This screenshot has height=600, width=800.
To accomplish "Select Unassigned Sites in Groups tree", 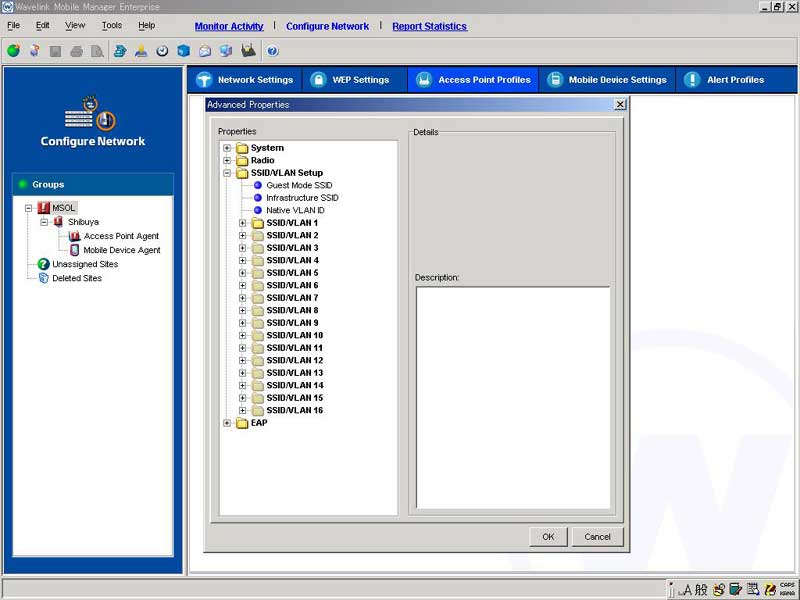I will [x=85, y=264].
